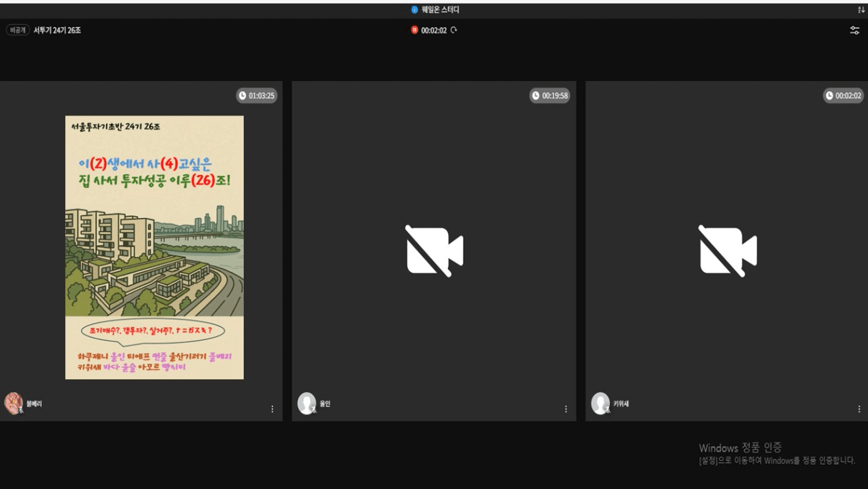
Task: Click the 00:02:02 timer badge on 키위새's tile
Action: point(843,95)
